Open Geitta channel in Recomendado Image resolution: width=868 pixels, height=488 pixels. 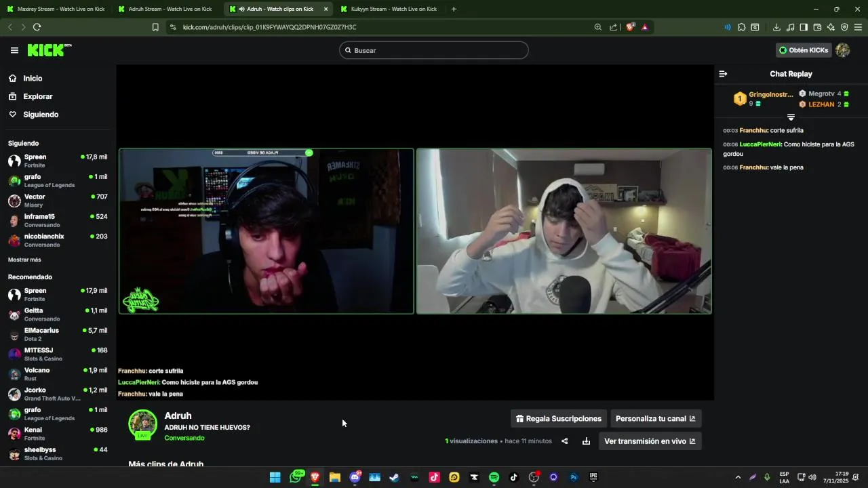(58, 314)
